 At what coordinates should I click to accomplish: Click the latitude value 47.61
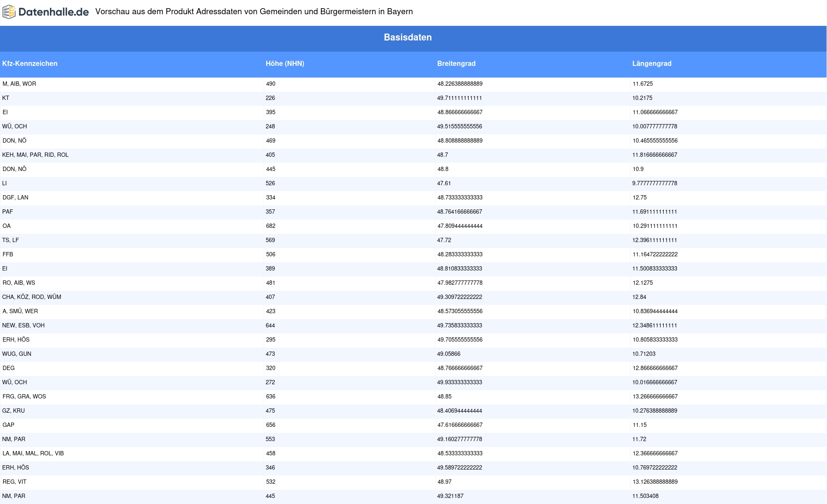tap(444, 184)
